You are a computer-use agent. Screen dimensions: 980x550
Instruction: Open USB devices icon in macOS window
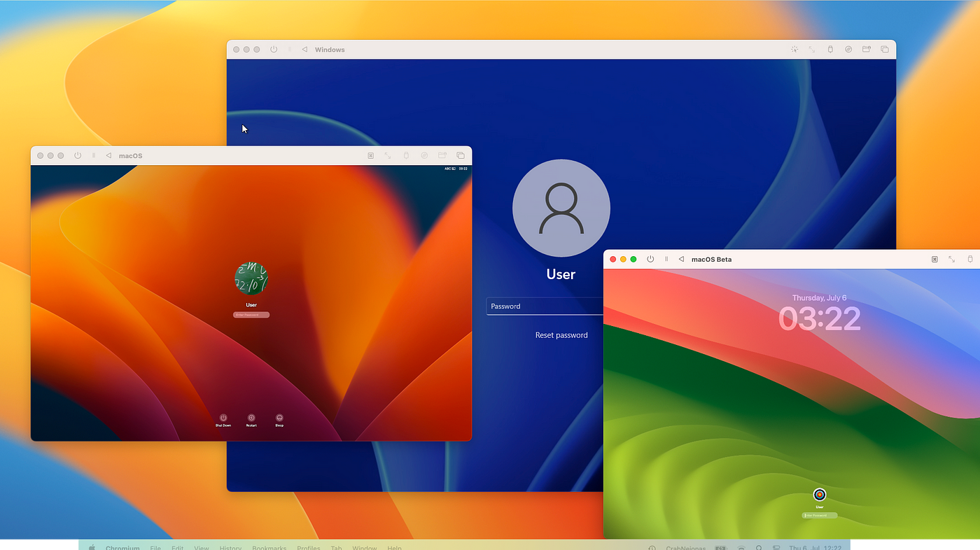point(406,155)
